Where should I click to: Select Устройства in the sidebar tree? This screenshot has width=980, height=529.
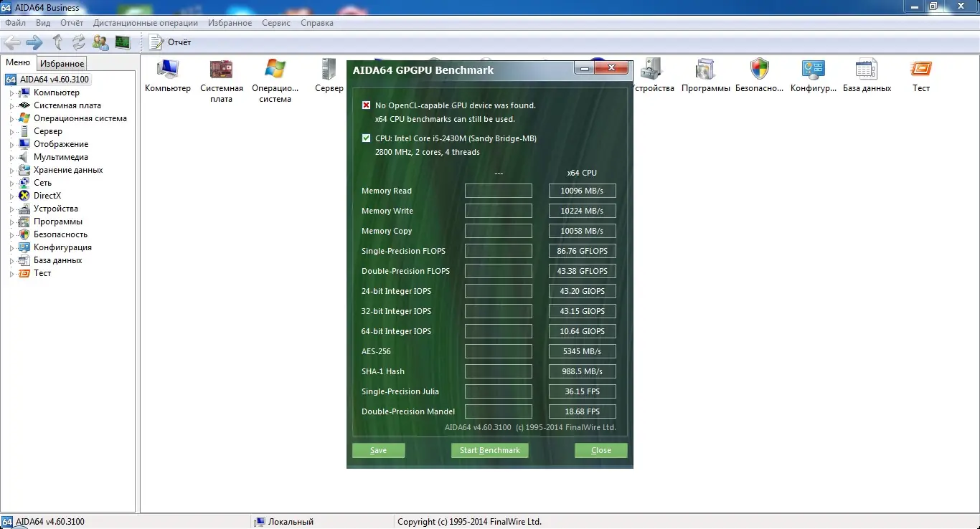[x=55, y=209]
